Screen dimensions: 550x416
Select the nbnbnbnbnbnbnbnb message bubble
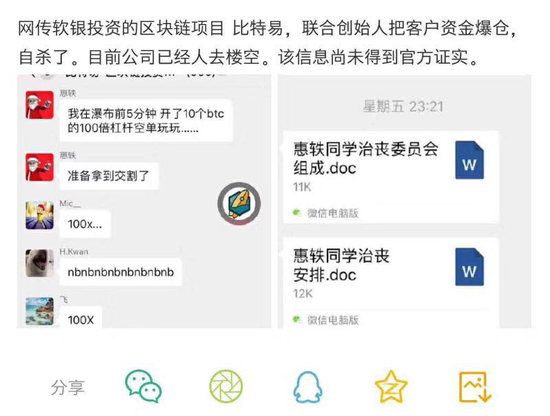(x=120, y=272)
